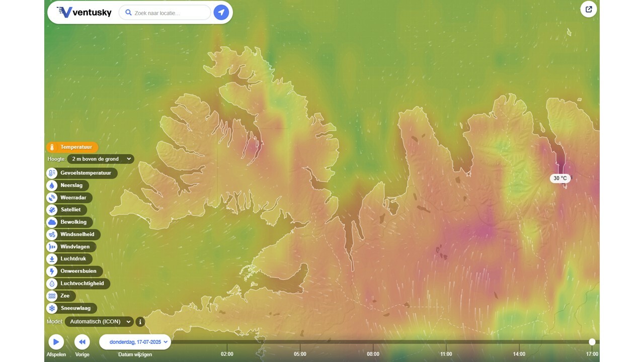Image resolution: width=644 pixels, height=362 pixels.
Task: Show the Neerslag layer
Action: tap(67, 186)
